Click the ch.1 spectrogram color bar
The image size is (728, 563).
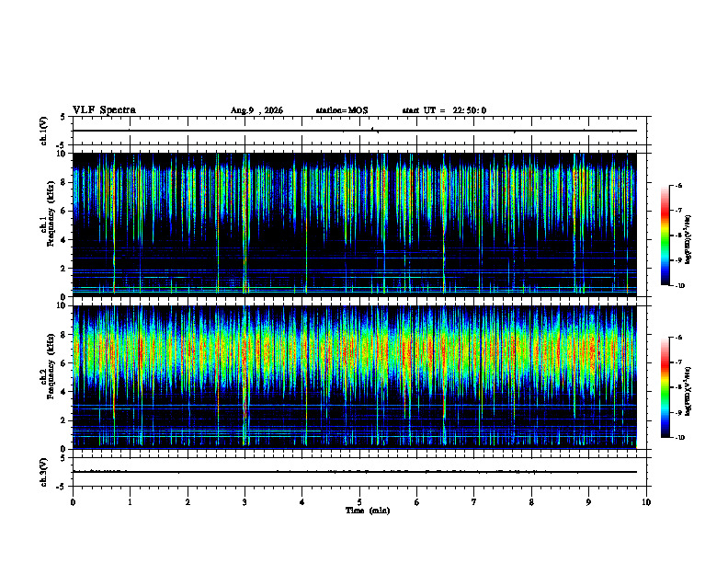tap(665, 236)
